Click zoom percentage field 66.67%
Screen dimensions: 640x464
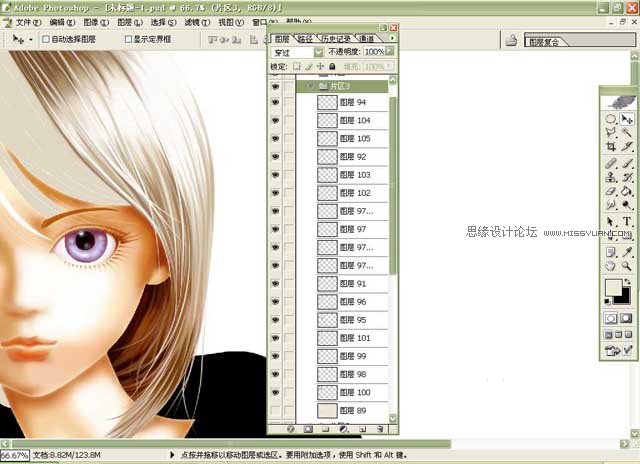[x=15, y=455]
